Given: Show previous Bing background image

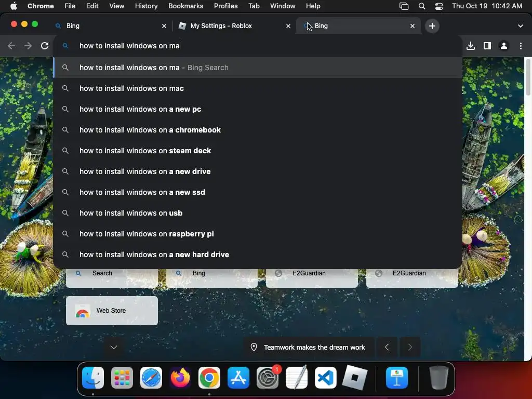Looking at the screenshot, I should tap(387, 347).
